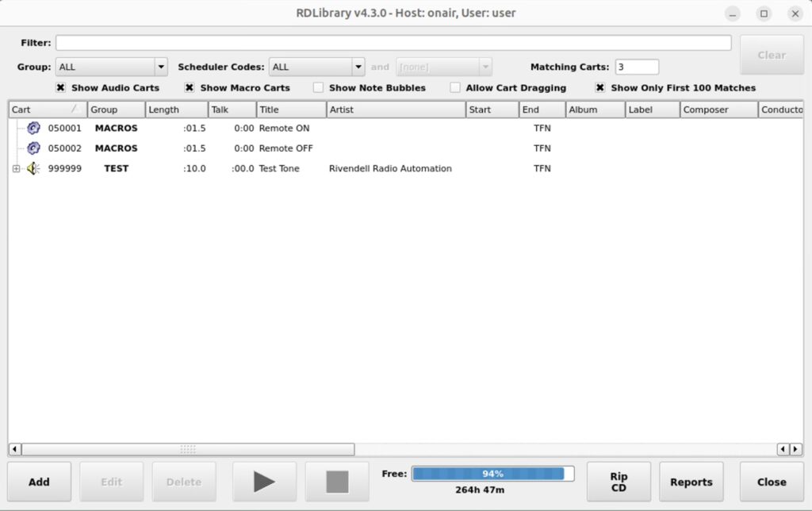Screen dimensions: 812x511
Task: Toggle Show Only First 100 Matches
Action: (x=599, y=87)
